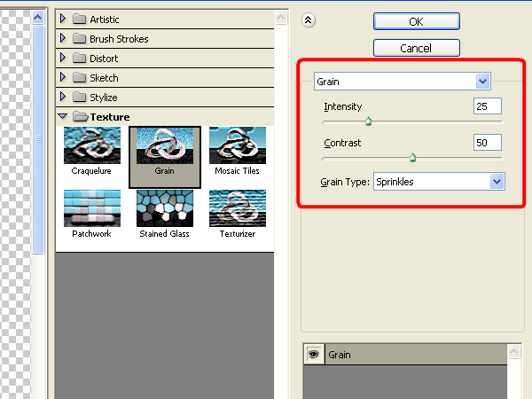The image size is (532, 399).
Task: Expand the Brush Strokes filter folder
Action: (63, 38)
